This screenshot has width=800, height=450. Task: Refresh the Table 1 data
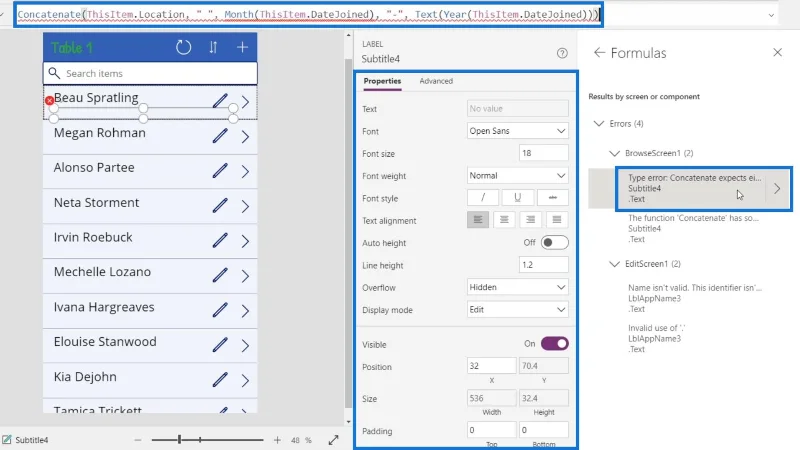click(x=183, y=47)
